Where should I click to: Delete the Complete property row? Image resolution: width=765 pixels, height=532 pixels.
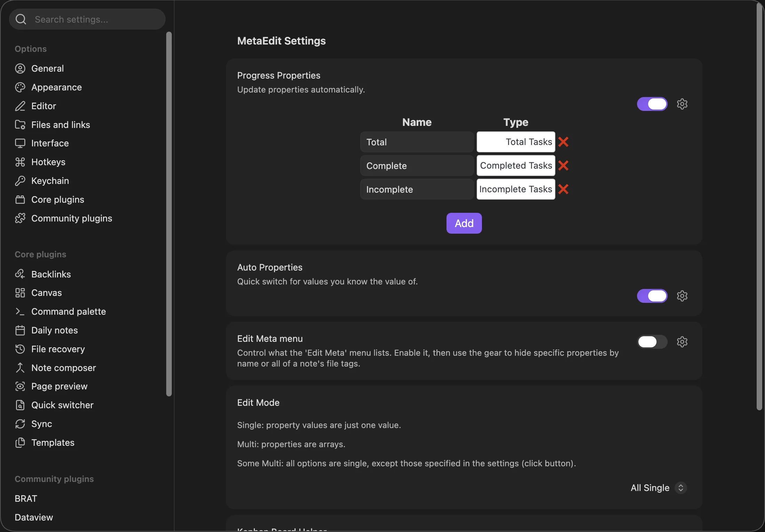pyautogui.click(x=563, y=166)
